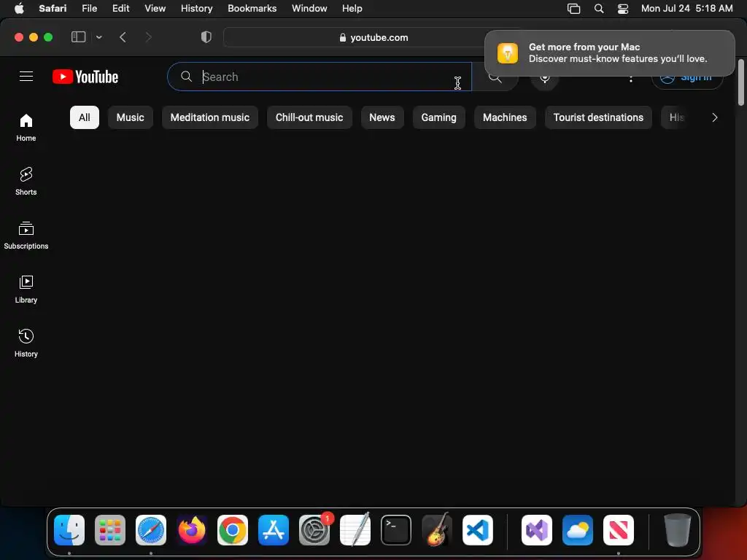Screen dimensions: 747x560
Task: Click the page vertical scrollbar
Action: pos(741,82)
